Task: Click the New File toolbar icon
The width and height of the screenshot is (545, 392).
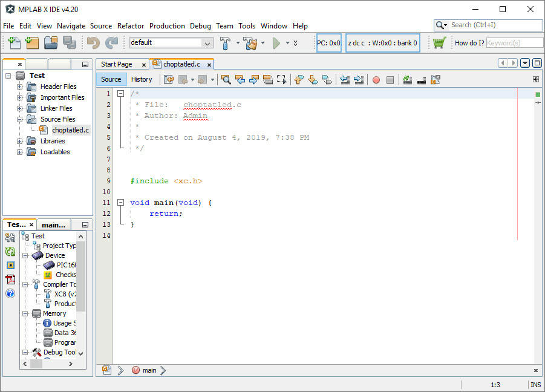Action: [15, 43]
